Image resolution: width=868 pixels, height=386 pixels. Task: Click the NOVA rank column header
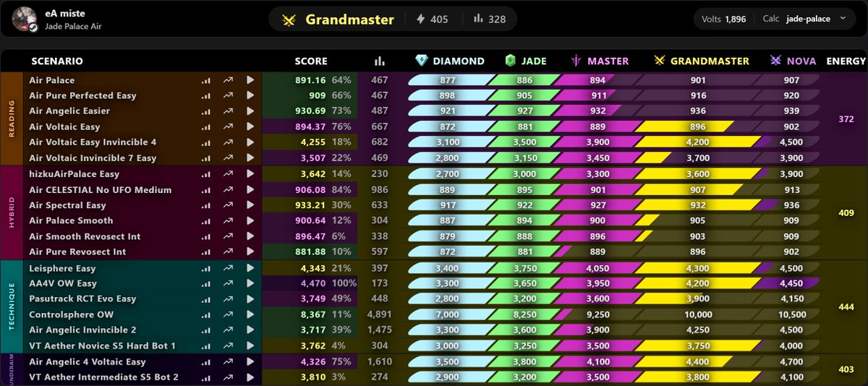793,61
